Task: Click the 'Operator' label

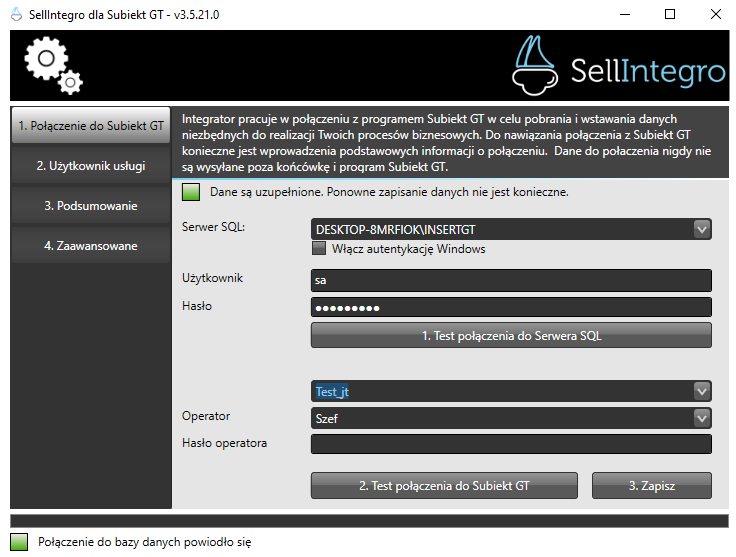Action: (206, 416)
